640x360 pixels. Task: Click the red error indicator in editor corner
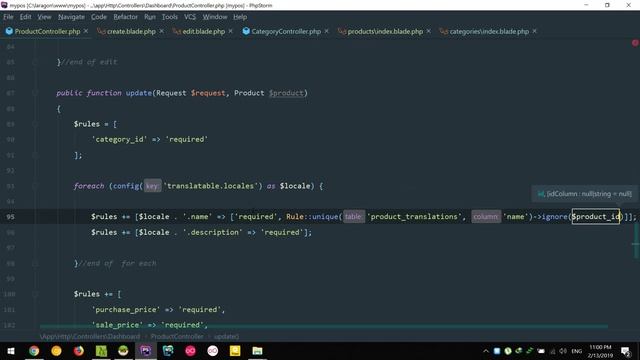[x=635, y=42]
